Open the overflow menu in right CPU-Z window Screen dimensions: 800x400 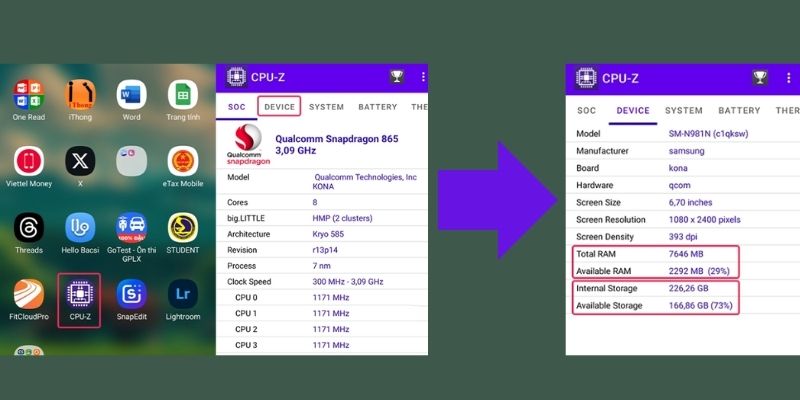point(789,78)
